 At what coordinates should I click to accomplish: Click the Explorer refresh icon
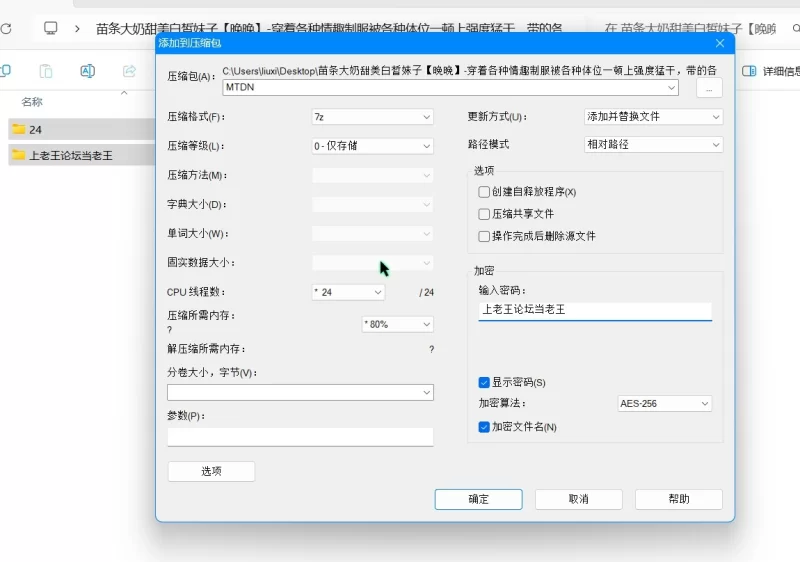6,29
